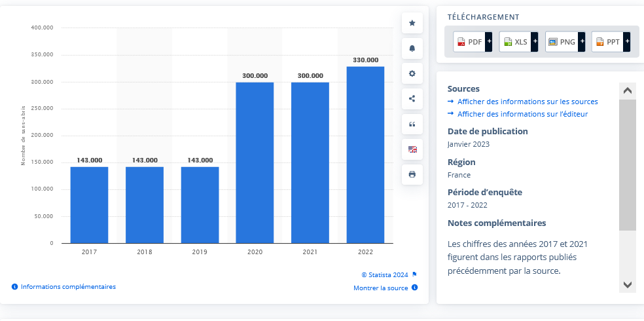Click the 2022 bar showing 330.000

(365, 155)
